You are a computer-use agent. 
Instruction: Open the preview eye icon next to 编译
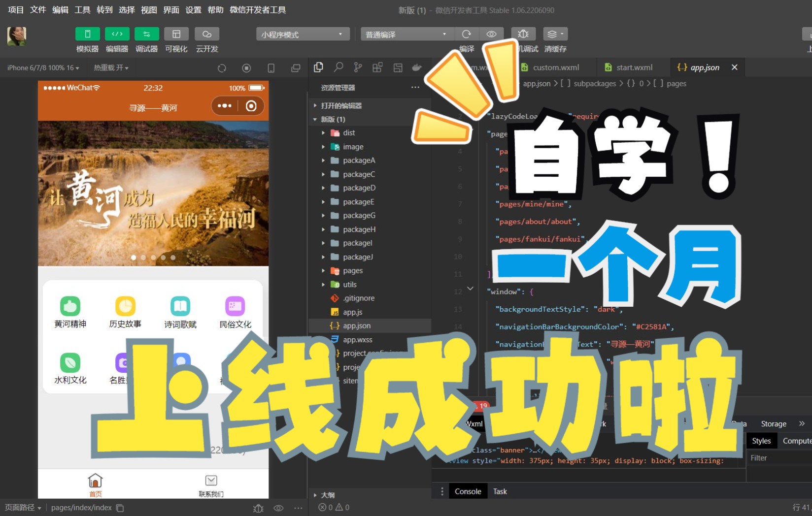(491, 33)
